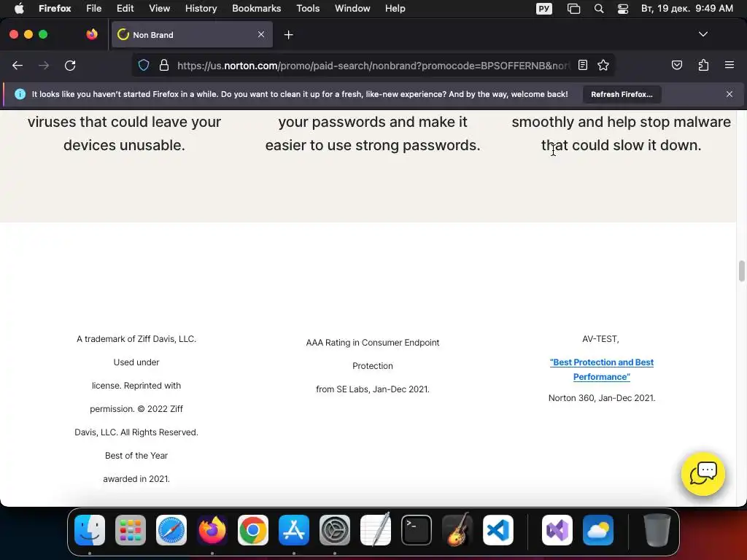Open the Tools menu
This screenshot has height=560, width=747.
pos(308,8)
